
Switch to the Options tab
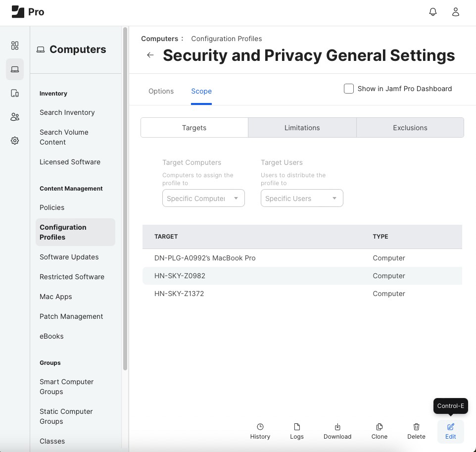[x=161, y=91]
